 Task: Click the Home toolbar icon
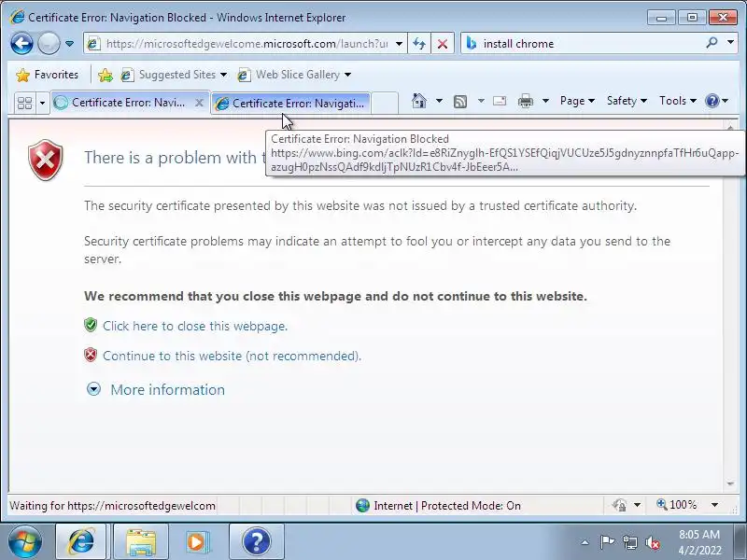point(419,101)
